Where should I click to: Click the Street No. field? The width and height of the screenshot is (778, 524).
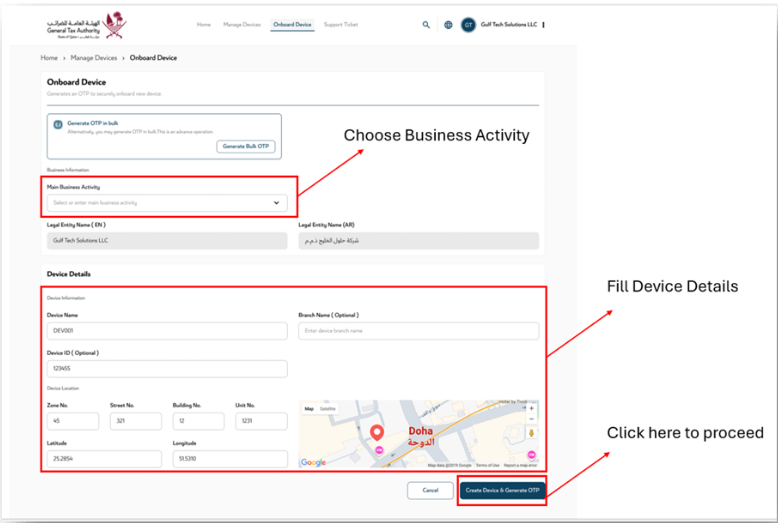(136, 421)
